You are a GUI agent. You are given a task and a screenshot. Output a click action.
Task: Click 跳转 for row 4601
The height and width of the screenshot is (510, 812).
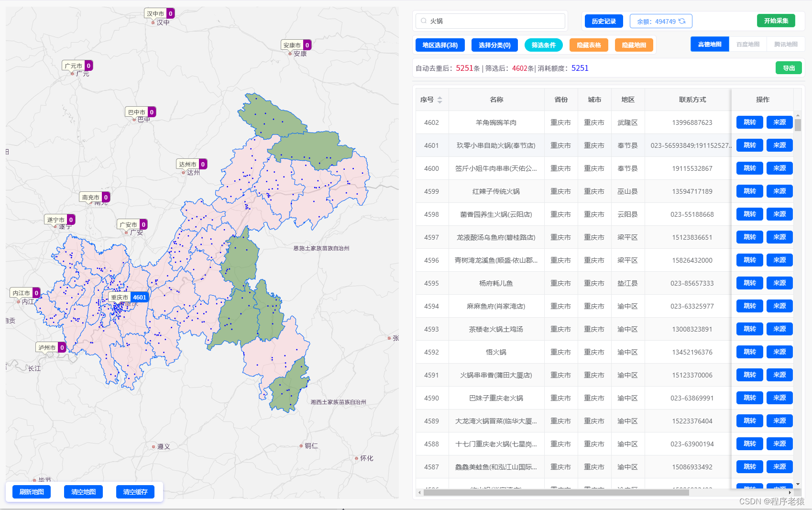click(749, 145)
